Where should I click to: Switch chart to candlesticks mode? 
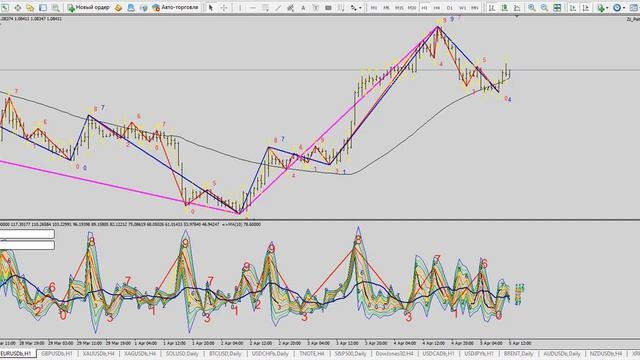tap(504, 8)
